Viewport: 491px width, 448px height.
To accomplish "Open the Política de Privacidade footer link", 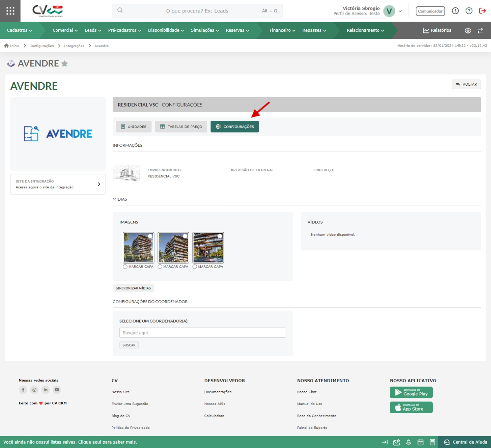I will click(x=131, y=428).
